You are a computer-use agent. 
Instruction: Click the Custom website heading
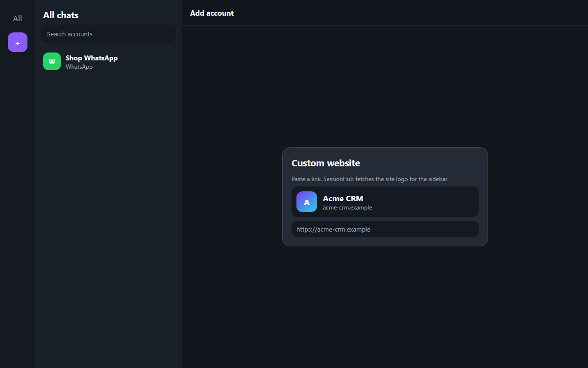326,163
